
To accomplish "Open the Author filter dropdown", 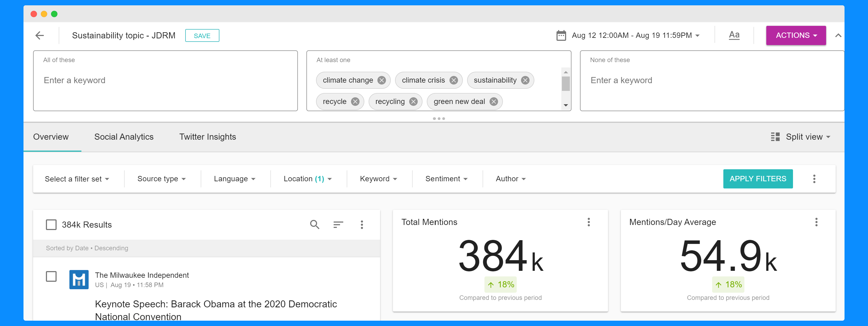I will 511,179.
